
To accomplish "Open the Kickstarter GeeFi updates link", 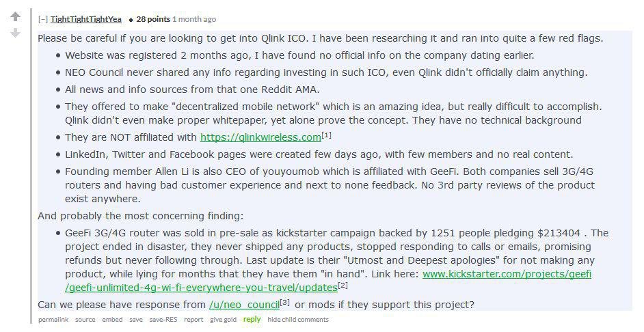I will pyautogui.click(x=328, y=281).
